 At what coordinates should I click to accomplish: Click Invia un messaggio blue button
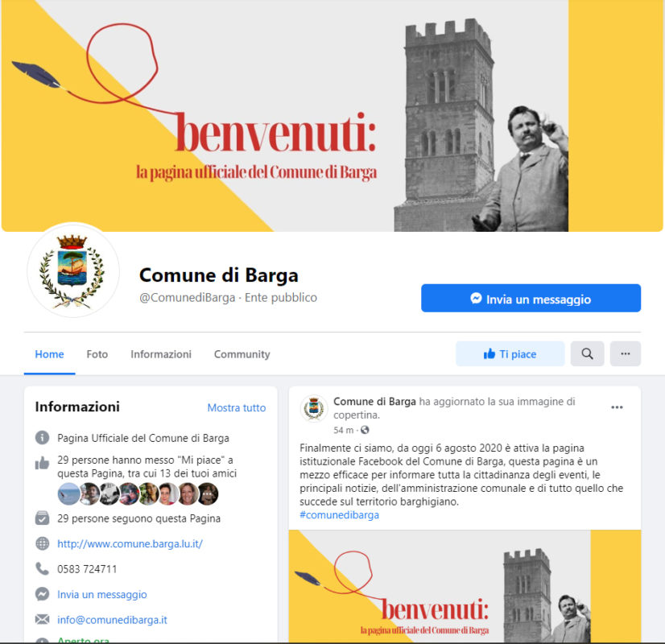tap(531, 298)
